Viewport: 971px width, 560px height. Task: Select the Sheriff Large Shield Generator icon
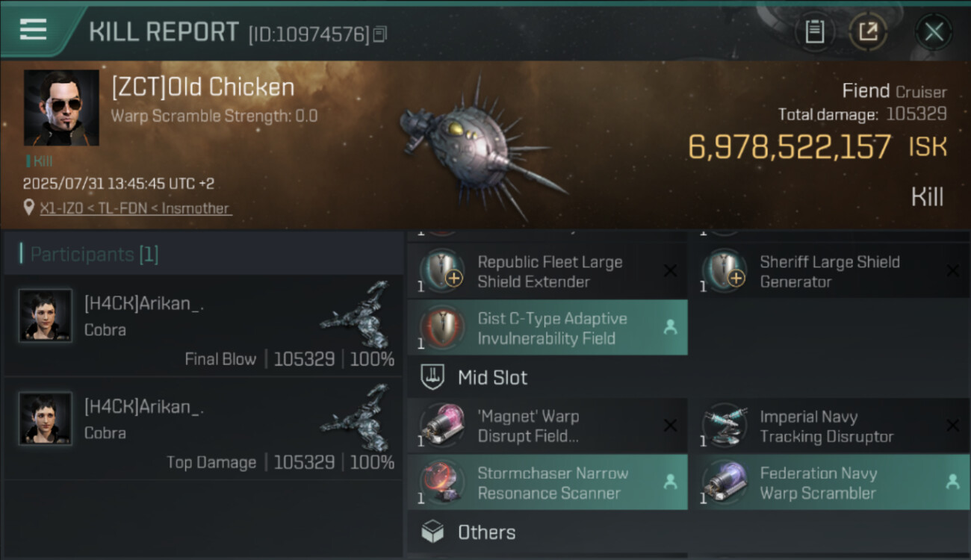pos(725,271)
